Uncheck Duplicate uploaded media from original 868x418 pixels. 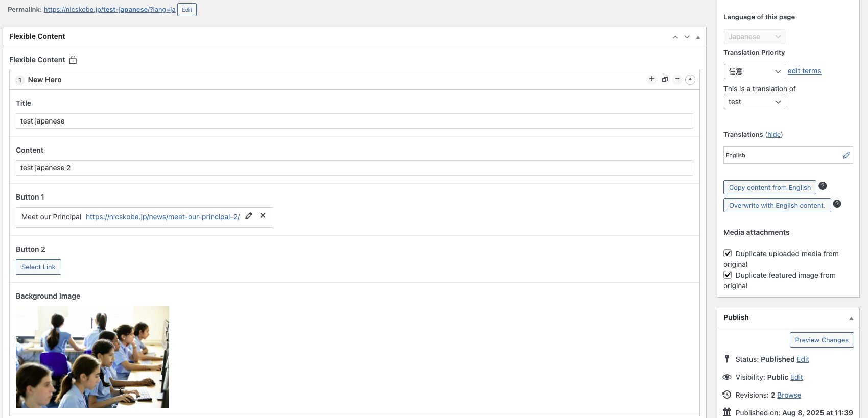click(728, 254)
